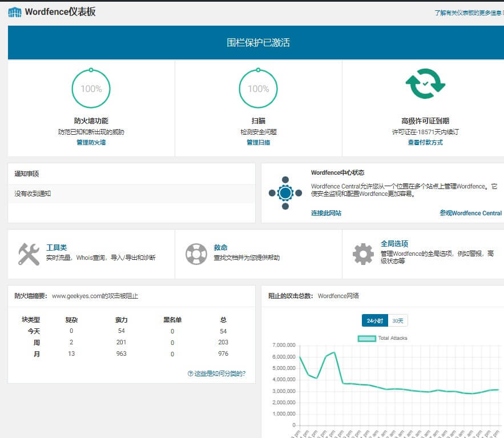Click the 防火墙摘要 panel title
The height and width of the screenshot is (438, 504).
pos(31,296)
